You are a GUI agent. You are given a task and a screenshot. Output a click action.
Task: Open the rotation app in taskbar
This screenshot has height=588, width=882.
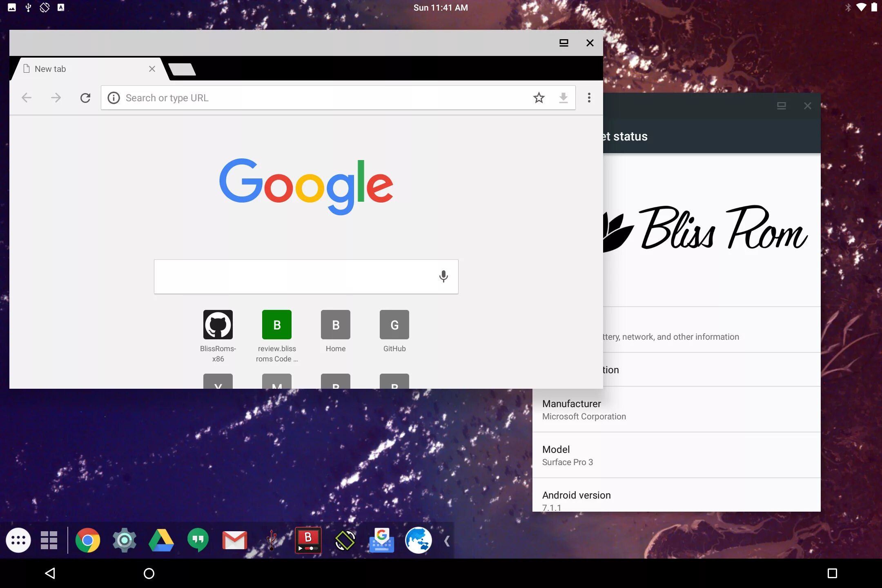[x=345, y=540]
